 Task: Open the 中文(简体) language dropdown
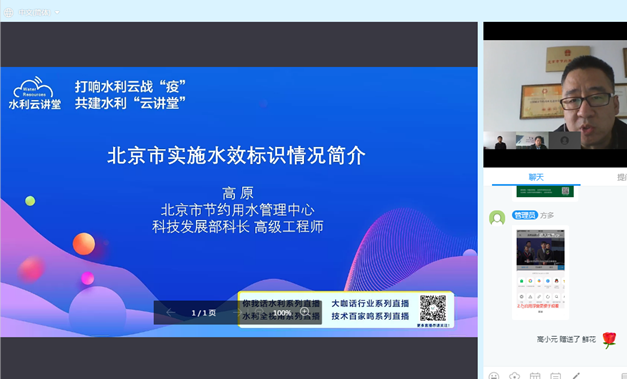click(x=39, y=12)
